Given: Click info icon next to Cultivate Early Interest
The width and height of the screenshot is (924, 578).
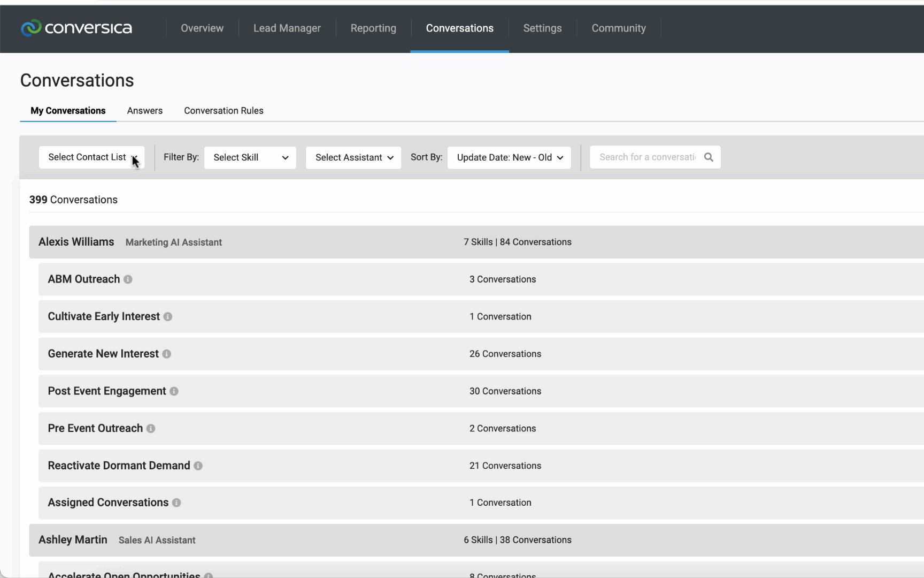Looking at the screenshot, I should [x=168, y=317].
